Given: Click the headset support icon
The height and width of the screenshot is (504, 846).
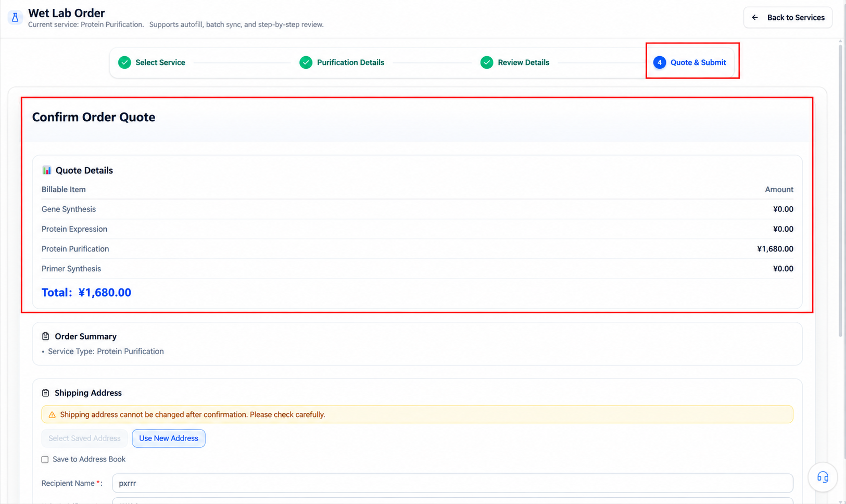Looking at the screenshot, I should (x=823, y=477).
